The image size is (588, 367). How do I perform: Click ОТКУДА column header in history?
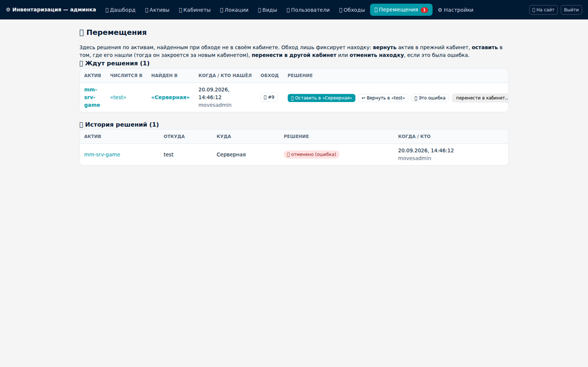click(x=174, y=136)
